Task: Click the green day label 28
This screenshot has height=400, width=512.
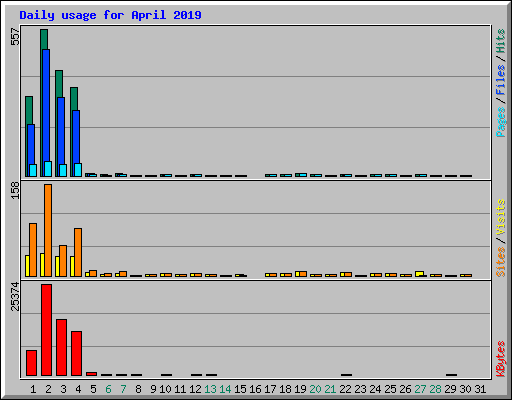Action: tap(435, 389)
